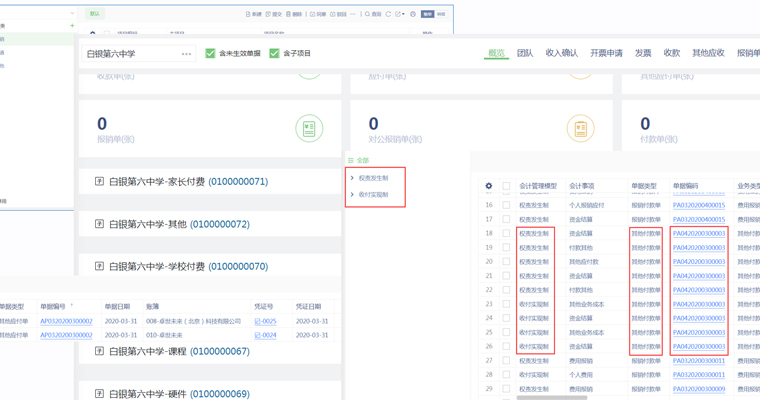760x400 pixels.
Task: Toggle the 含子项目 checkbox
Action: [x=274, y=53]
